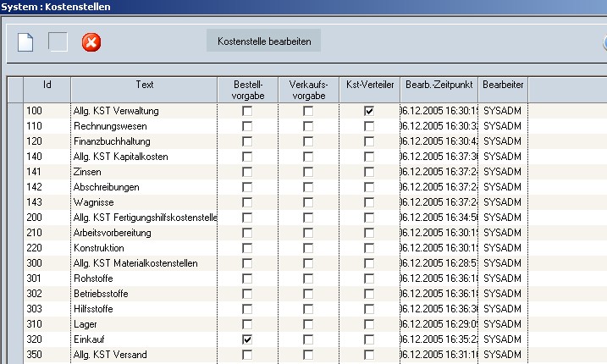Click the blank square toolbar icon
The image size is (607, 364).
point(58,41)
